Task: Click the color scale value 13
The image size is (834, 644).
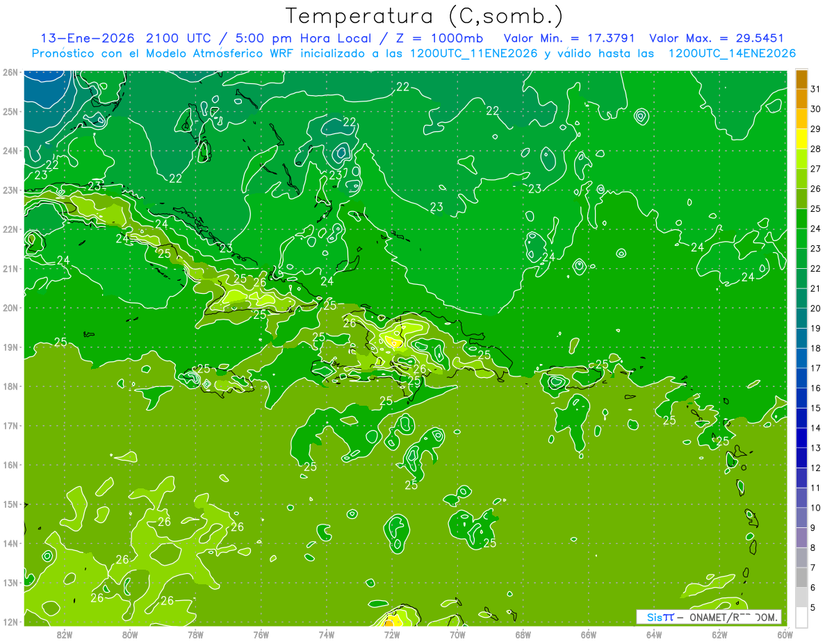Action: click(x=815, y=448)
